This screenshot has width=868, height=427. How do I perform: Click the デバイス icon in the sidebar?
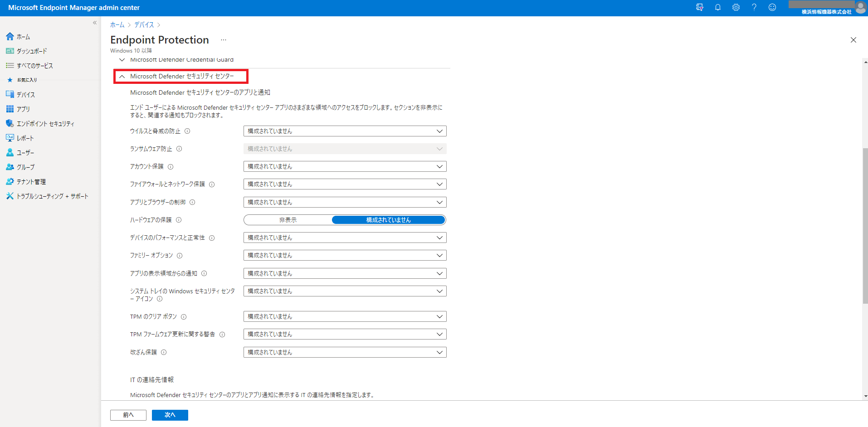click(x=10, y=94)
